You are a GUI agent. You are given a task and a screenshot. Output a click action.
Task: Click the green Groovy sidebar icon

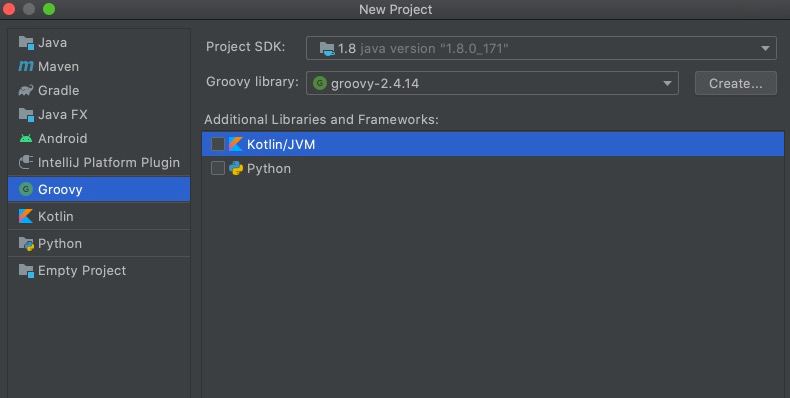coord(26,189)
